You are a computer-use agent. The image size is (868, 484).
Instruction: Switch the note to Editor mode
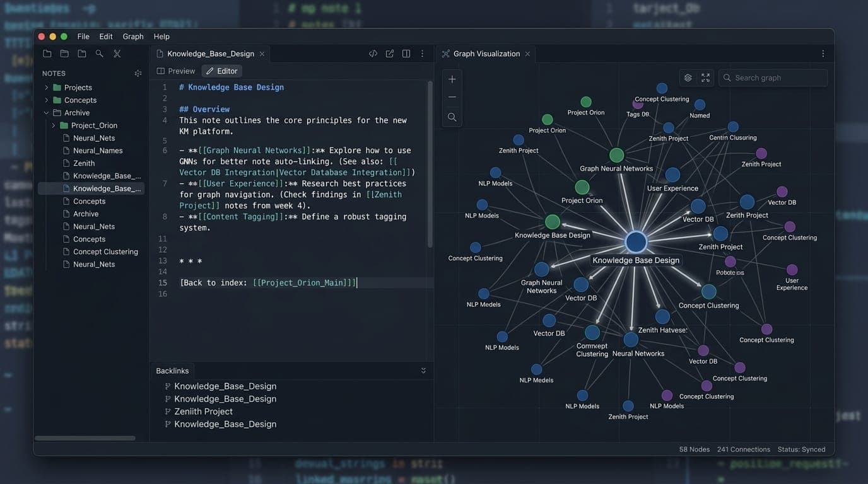click(222, 71)
